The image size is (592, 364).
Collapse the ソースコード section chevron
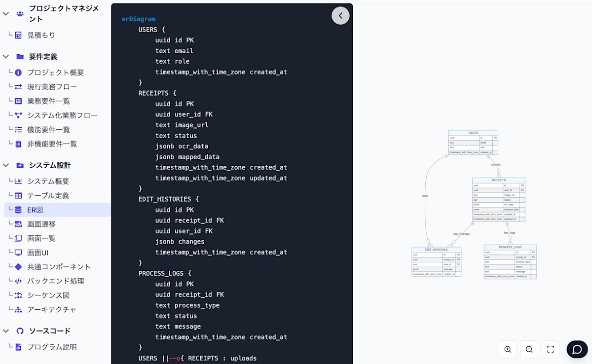click(6, 331)
